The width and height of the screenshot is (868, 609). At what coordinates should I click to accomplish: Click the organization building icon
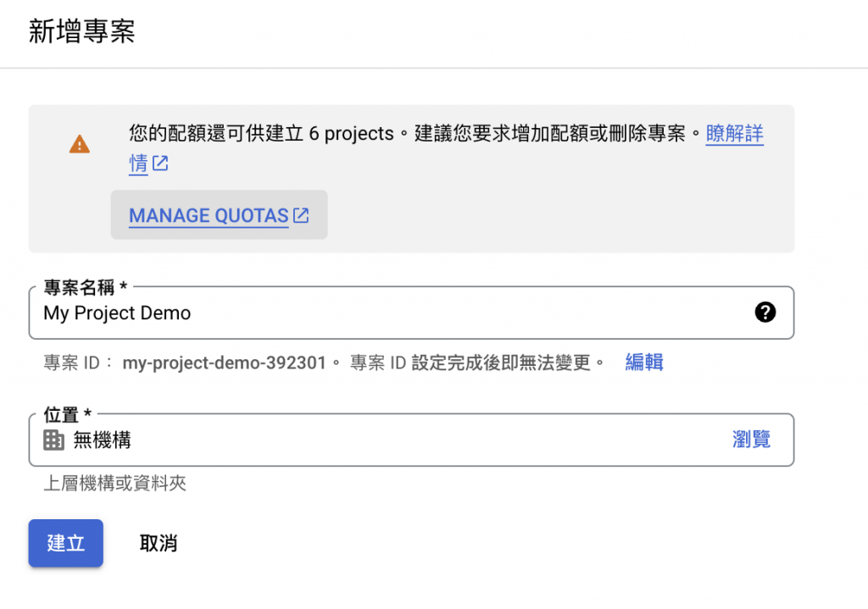click(53, 440)
